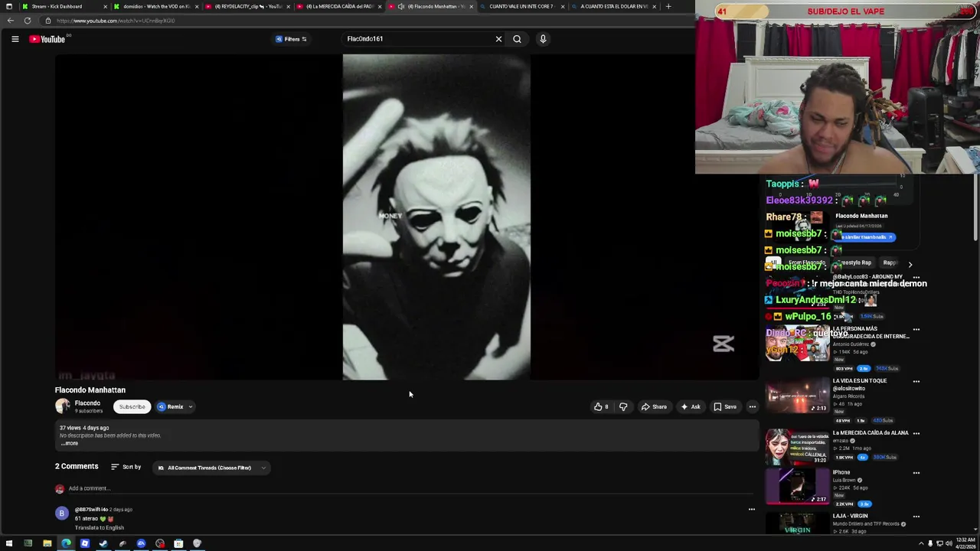Show hidden system tray icons chevron
Screen dimensions: 980x551
[x=921, y=543]
